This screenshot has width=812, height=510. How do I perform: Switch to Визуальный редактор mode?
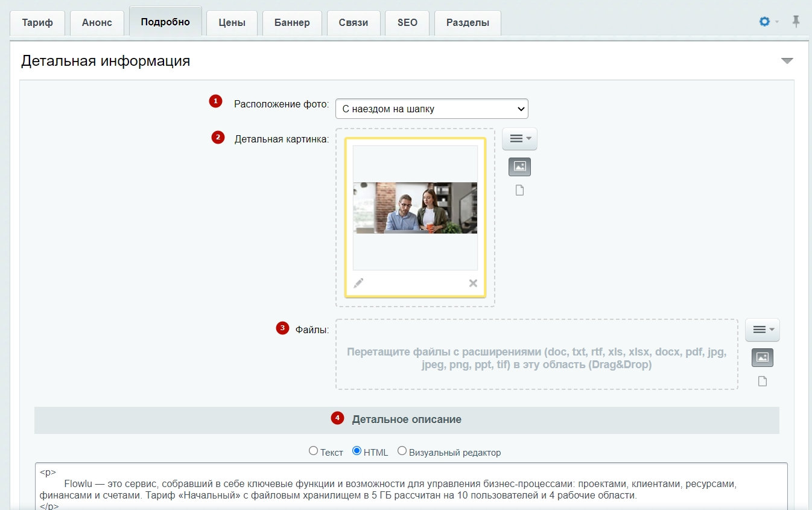click(x=402, y=451)
